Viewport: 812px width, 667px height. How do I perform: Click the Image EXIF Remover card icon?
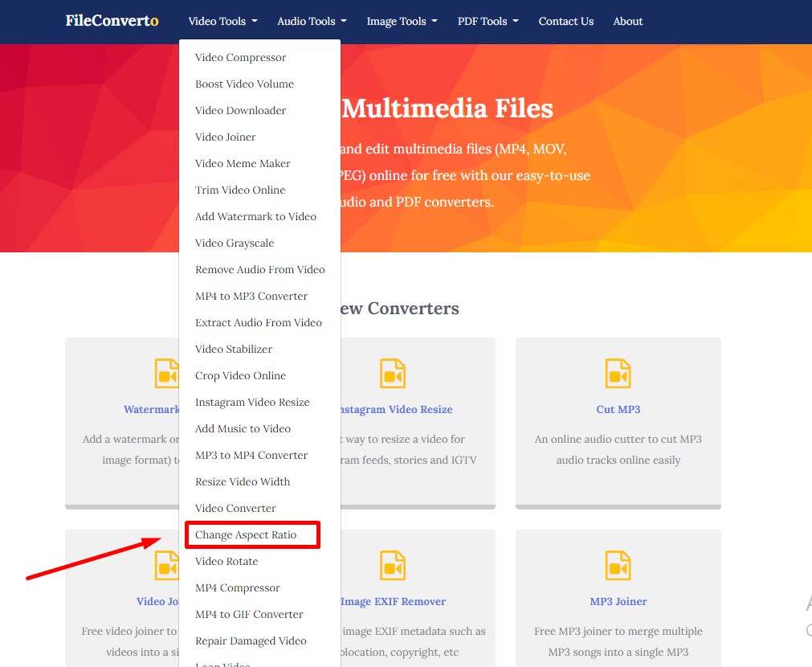pos(393,566)
